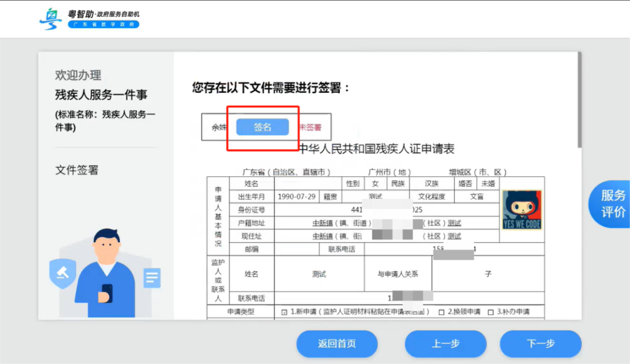
Task: Uncheck the 1.新申请 checkbox
Action: [x=283, y=311]
